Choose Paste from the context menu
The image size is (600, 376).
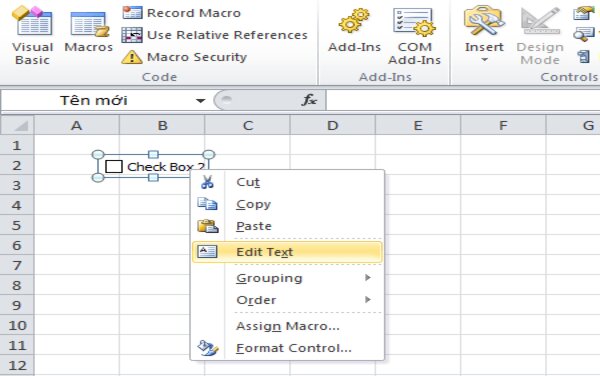pyautogui.click(x=287, y=226)
